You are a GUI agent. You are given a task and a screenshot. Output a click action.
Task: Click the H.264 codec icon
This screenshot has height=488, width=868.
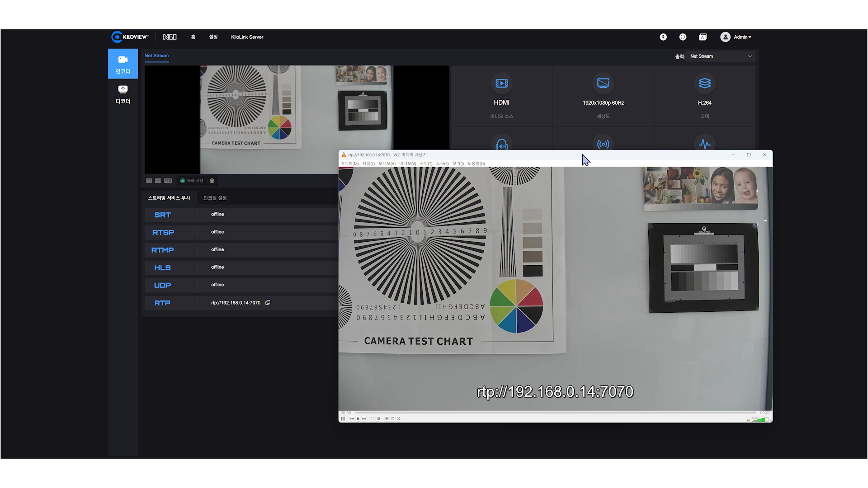click(x=704, y=83)
